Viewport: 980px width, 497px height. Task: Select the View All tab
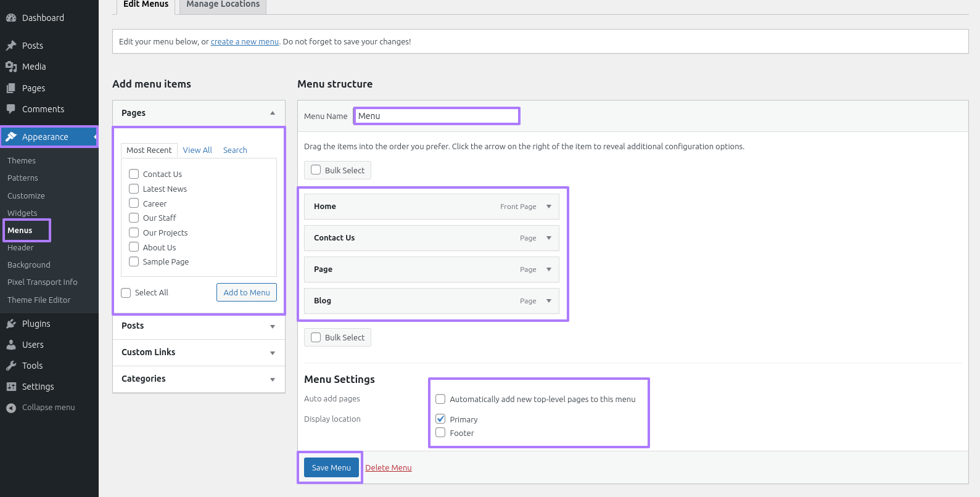(197, 150)
